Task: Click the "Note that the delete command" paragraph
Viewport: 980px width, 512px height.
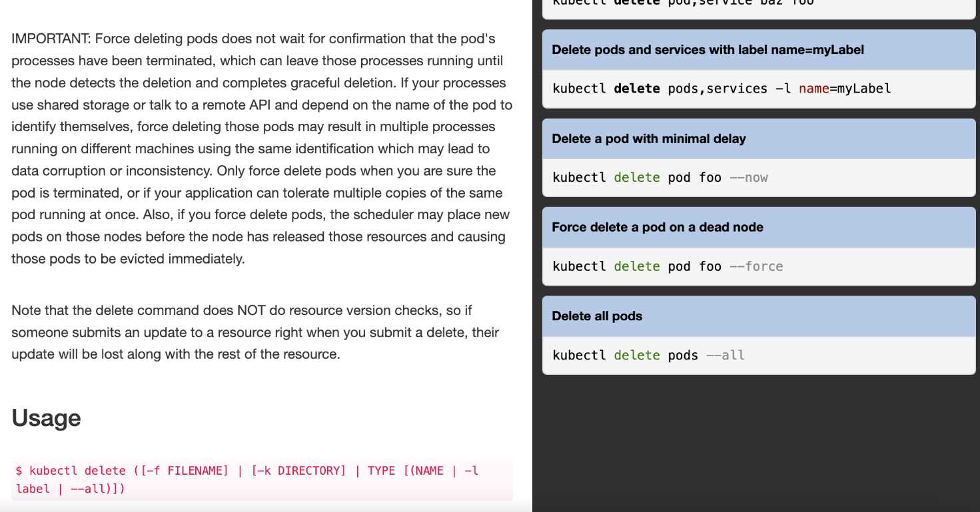Action: (x=255, y=332)
